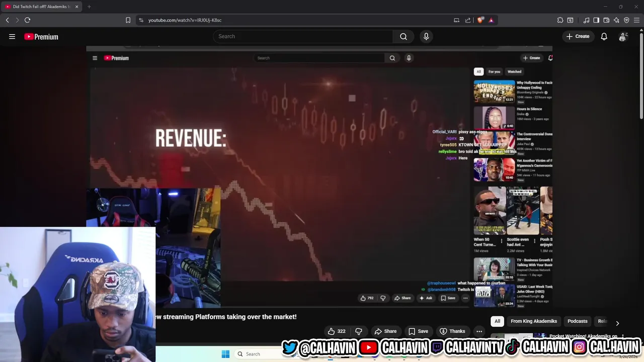The height and width of the screenshot is (362, 644).
Task: Open the browser main hamburger menu
Action: [x=636, y=20]
